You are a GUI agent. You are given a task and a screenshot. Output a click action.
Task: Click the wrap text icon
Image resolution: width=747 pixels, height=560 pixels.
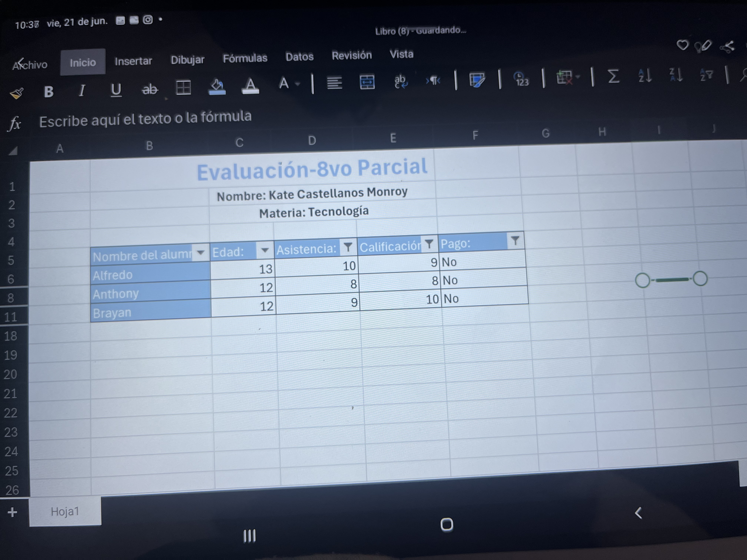pos(401,81)
